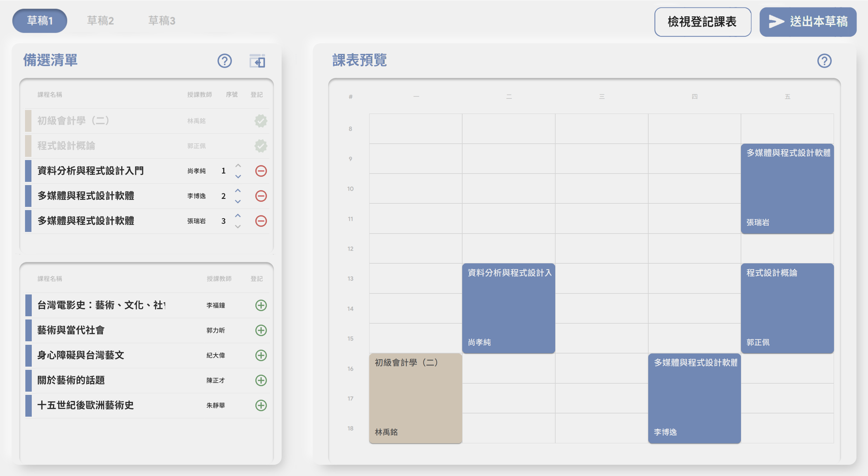Viewport: 868px width, 476px height.
Task: Add 身心障礙與台灣藝文 with plus icon
Action: pyautogui.click(x=261, y=355)
